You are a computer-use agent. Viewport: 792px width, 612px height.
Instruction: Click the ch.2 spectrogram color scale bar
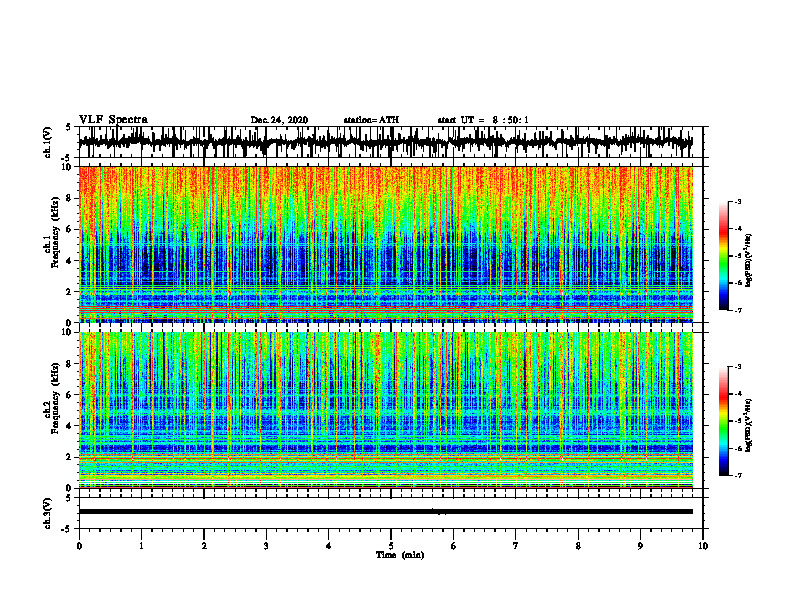pos(724,421)
